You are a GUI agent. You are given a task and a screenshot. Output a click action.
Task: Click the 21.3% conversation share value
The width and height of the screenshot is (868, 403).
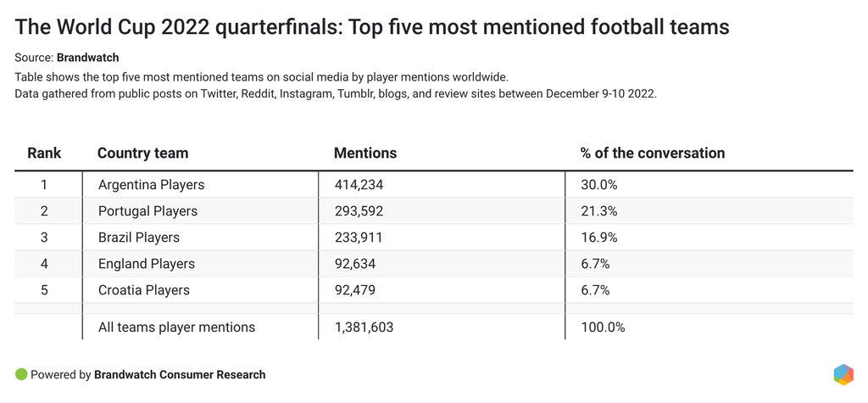coord(598,211)
